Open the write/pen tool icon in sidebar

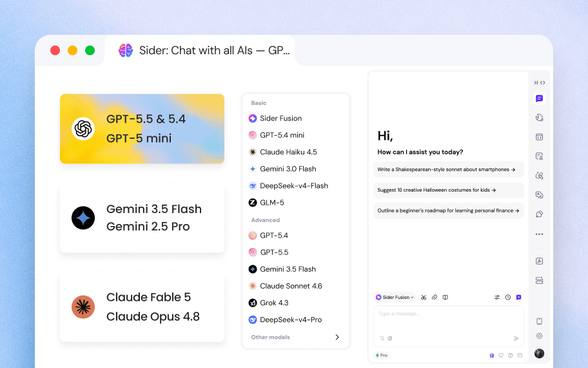tap(539, 214)
